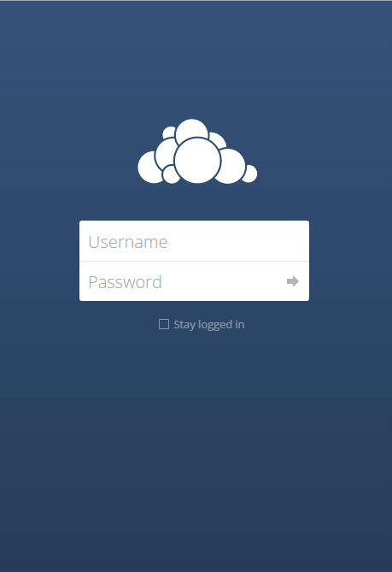Select the largest center circle of cloud logo
The height and width of the screenshot is (572, 392).
point(197,161)
